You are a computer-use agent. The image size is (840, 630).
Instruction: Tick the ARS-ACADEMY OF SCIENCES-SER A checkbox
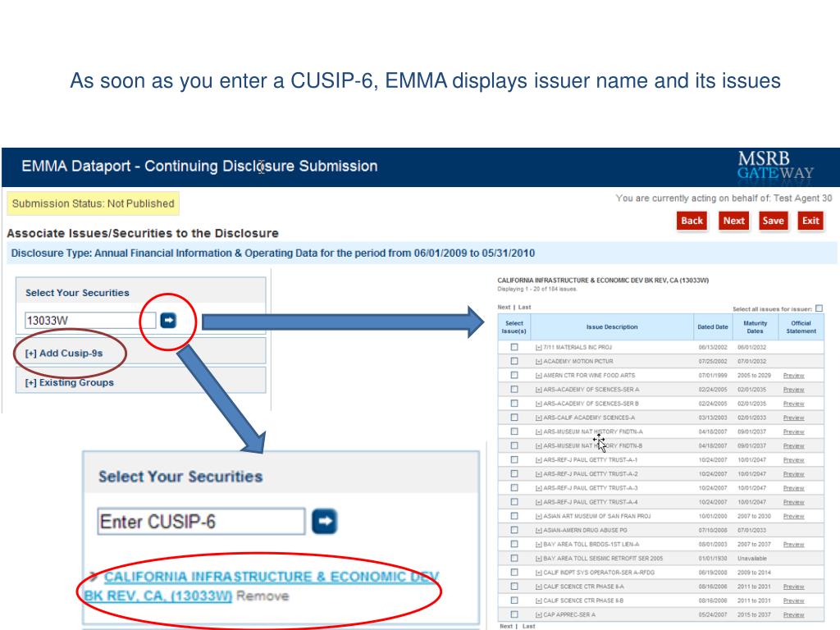[514, 389]
